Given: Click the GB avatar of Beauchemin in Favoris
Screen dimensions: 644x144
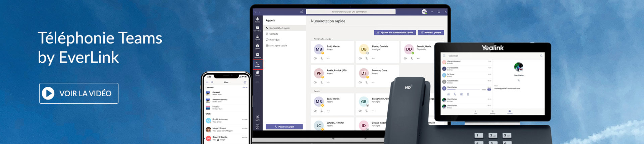Looking at the screenshot, I should tap(364, 101).
